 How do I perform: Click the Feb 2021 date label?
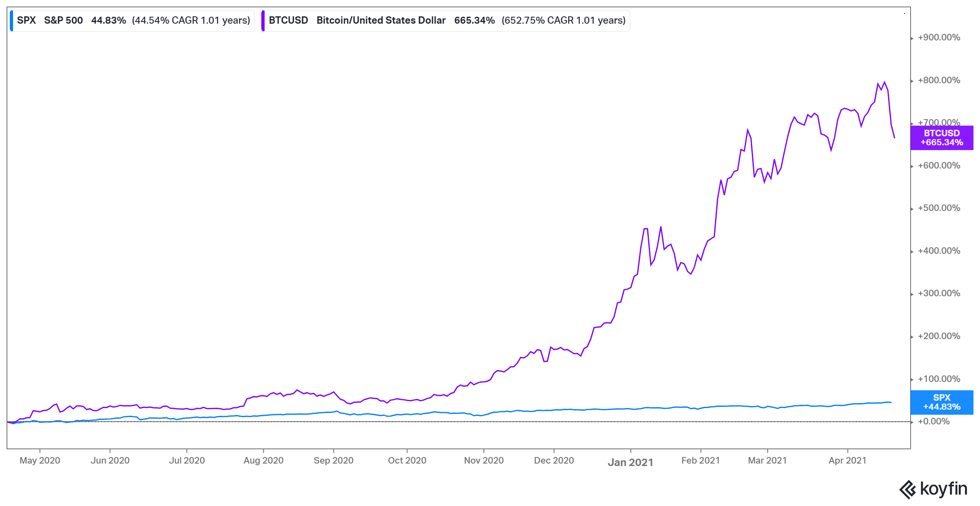click(701, 460)
